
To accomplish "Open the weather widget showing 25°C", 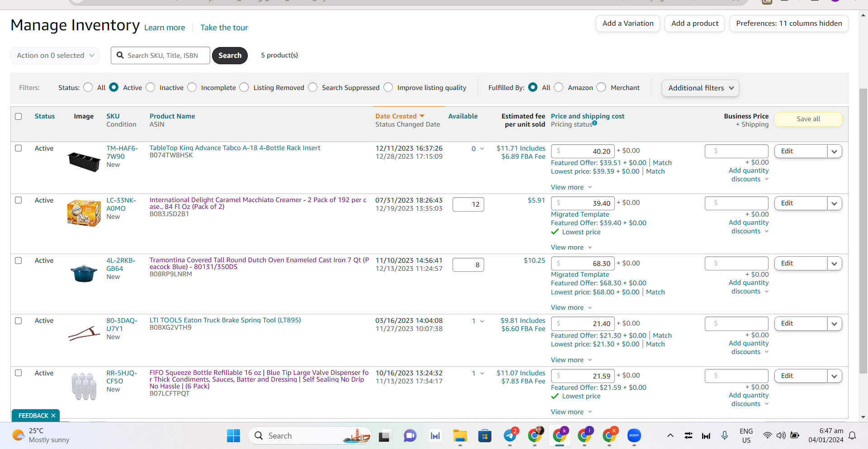I will pos(41,435).
